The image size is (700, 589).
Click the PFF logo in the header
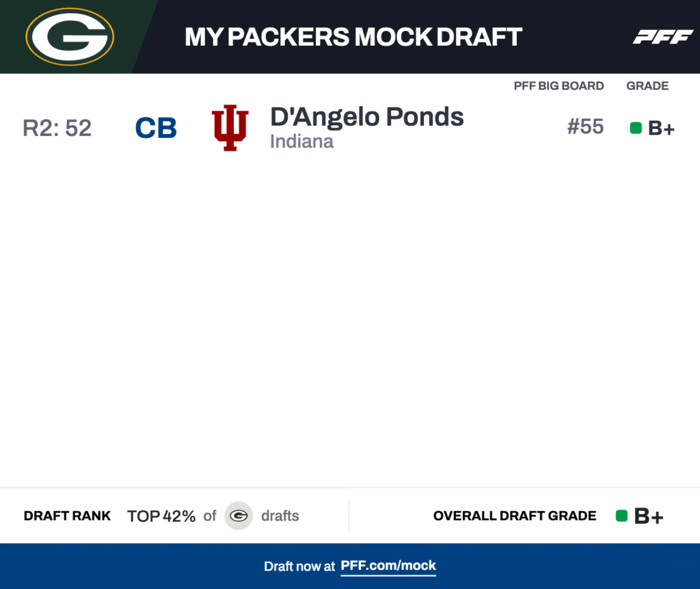click(x=662, y=37)
